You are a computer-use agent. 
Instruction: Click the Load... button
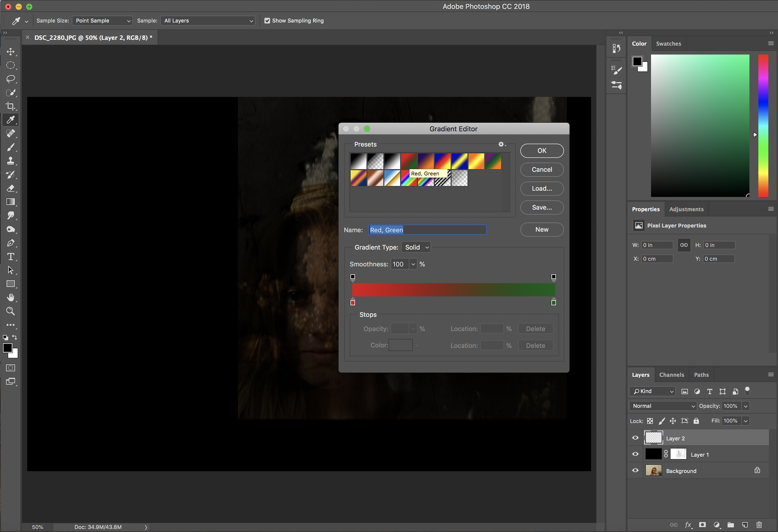tap(541, 188)
